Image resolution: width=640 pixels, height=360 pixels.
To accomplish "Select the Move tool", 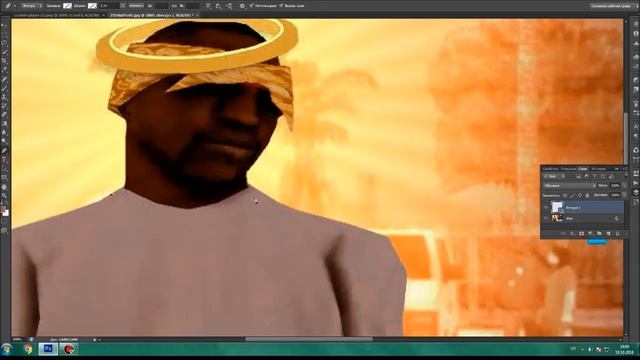I will click(x=4, y=25).
